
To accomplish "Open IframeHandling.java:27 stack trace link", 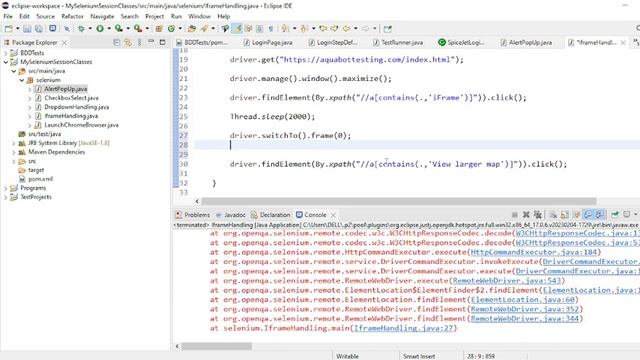I will point(404,328).
